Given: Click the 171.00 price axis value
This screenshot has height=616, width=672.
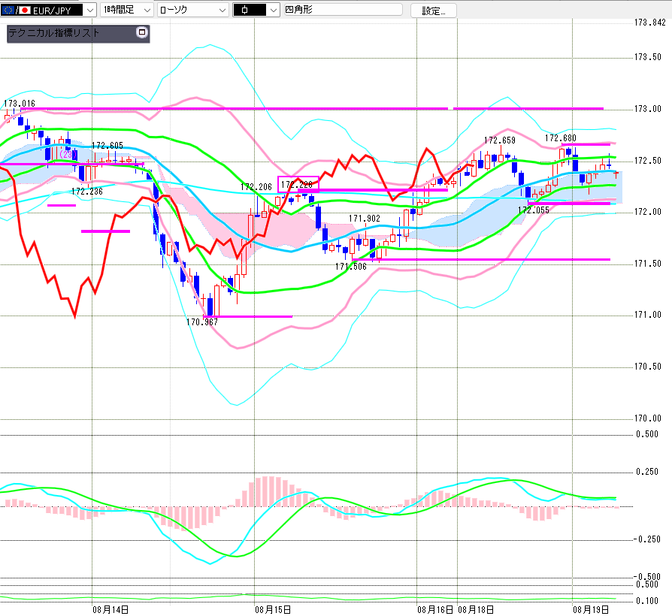Looking at the screenshot, I should 648,315.
